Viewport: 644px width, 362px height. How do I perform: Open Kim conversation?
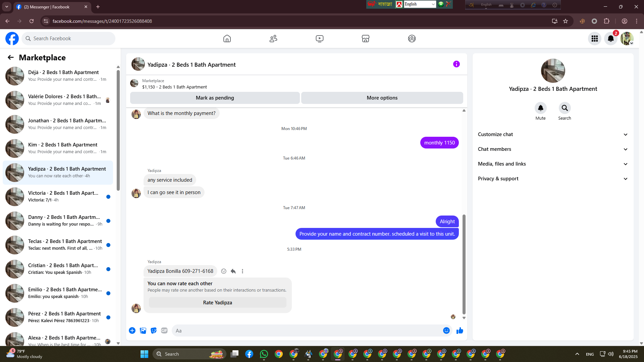pos(58,148)
